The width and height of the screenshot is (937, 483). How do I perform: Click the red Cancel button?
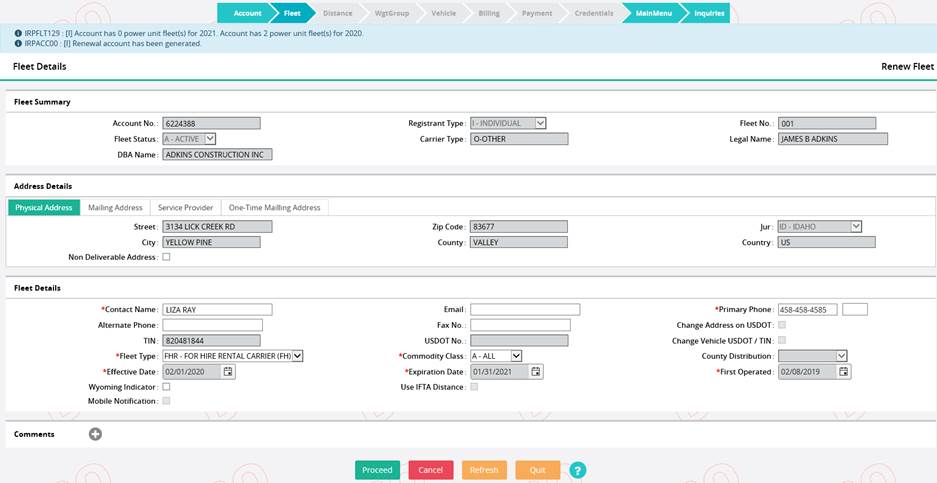(430, 470)
